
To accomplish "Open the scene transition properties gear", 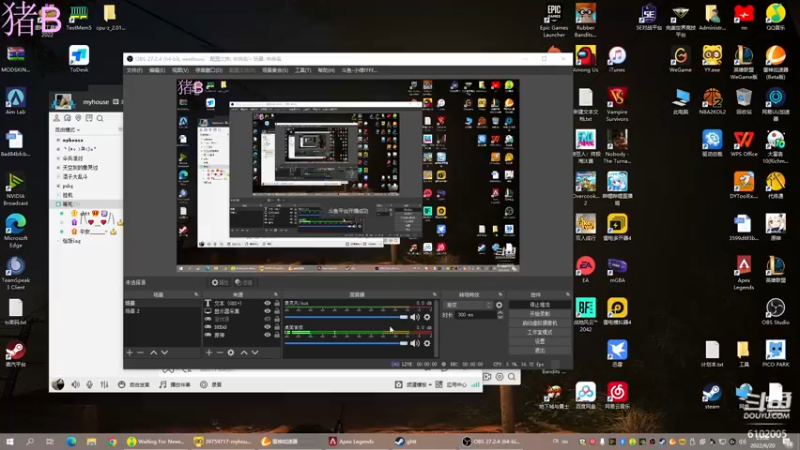I will point(499,305).
